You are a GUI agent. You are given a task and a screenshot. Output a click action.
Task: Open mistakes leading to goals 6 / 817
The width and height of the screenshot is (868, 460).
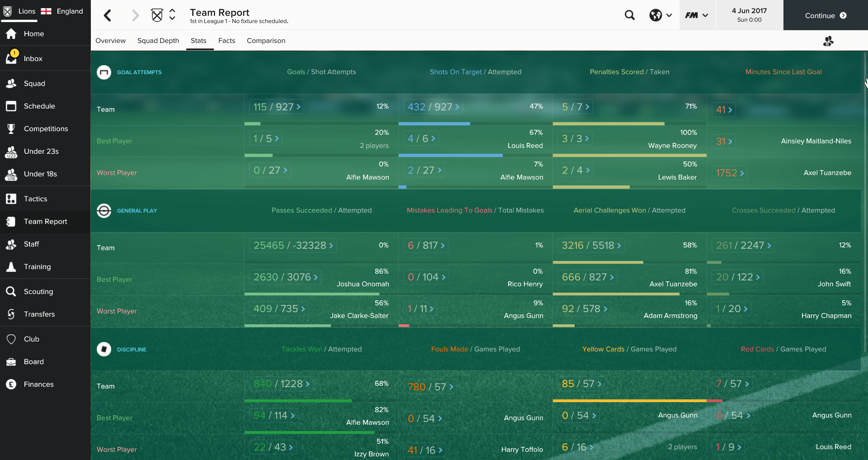(x=425, y=245)
